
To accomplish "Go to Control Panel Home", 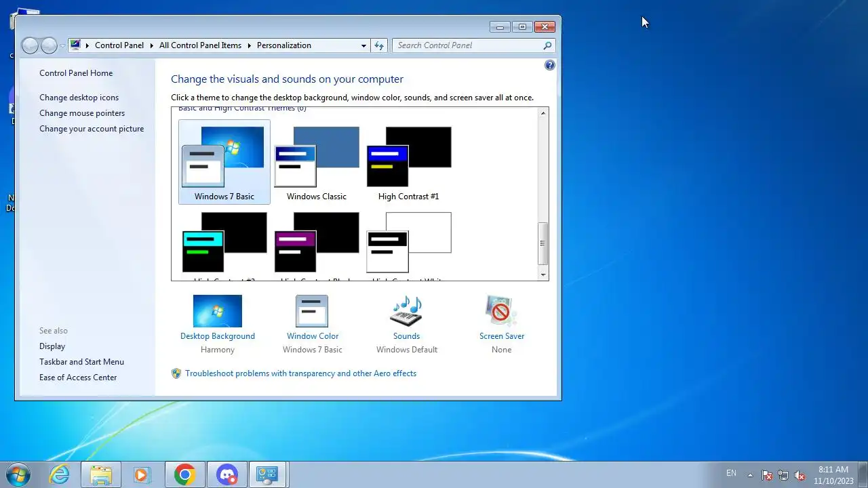I will [x=76, y=73].
